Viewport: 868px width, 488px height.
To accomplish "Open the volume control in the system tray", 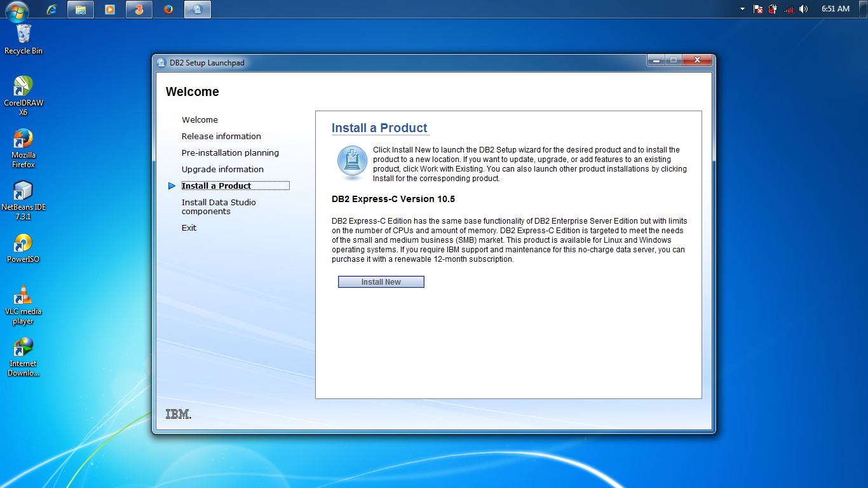I will pyautogui.click(x=802, y=9).
